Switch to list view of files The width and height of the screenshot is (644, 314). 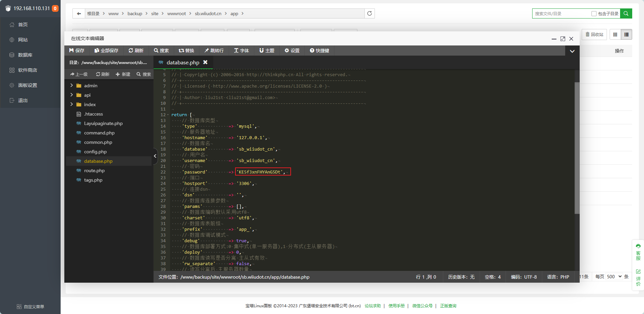pyautogui.click(x=626, y=34)
